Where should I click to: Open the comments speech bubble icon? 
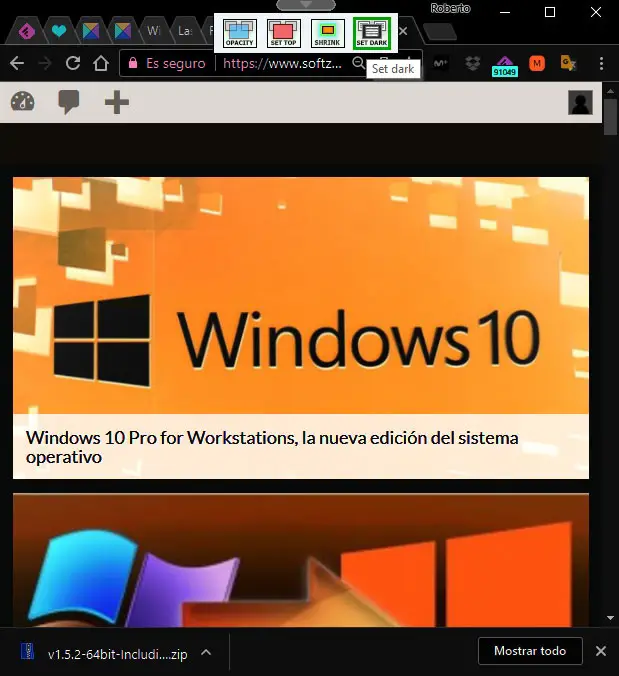[x=69, y=102]
